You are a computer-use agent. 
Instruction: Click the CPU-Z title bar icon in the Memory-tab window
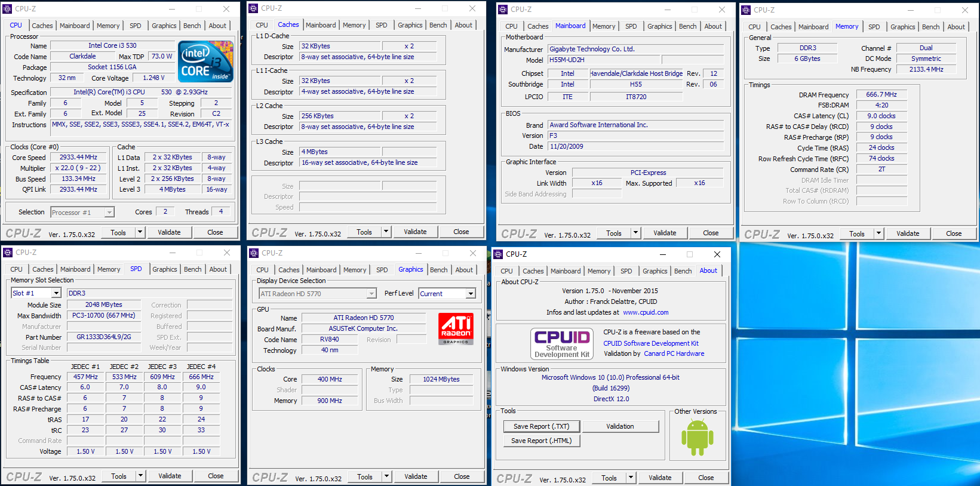click(746, 10)
